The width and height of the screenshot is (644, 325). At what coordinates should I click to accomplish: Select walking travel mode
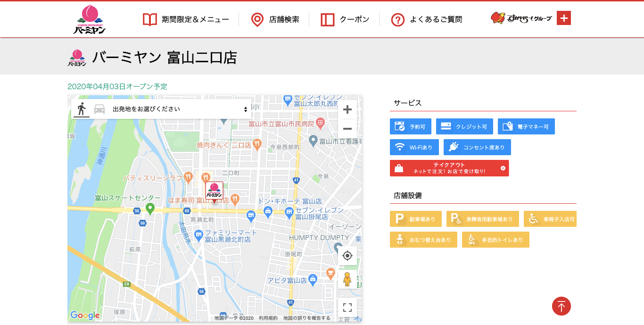click(x=82, y=109)
